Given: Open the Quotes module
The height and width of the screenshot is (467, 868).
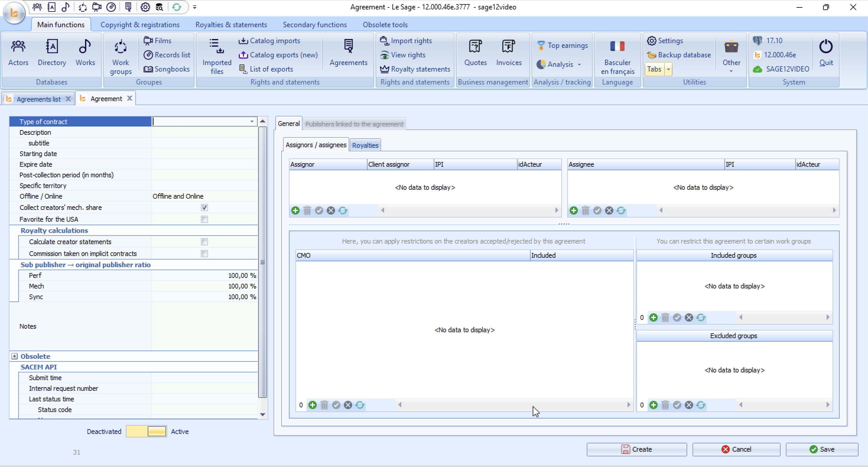Looking at the screenshot, I should point(475,53).
